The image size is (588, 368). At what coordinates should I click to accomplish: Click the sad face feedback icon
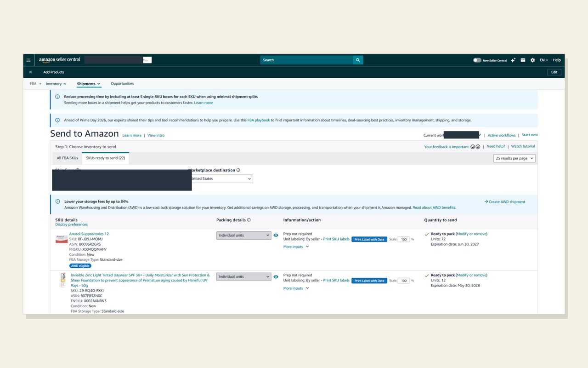(478, 147)
